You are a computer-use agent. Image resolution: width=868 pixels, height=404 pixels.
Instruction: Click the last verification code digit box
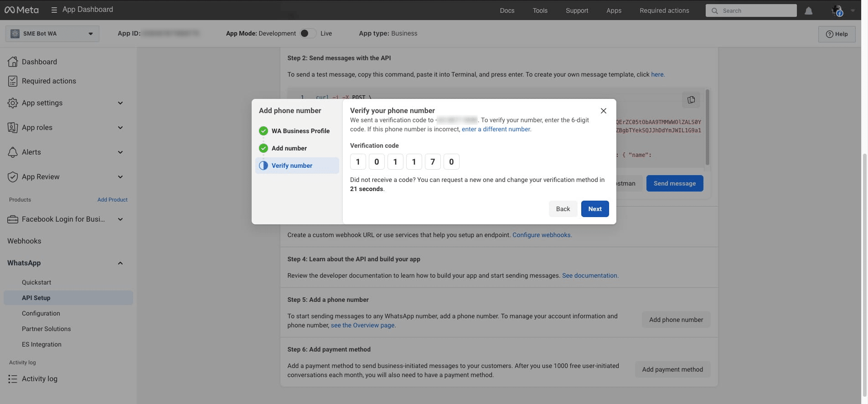point(451,161)
